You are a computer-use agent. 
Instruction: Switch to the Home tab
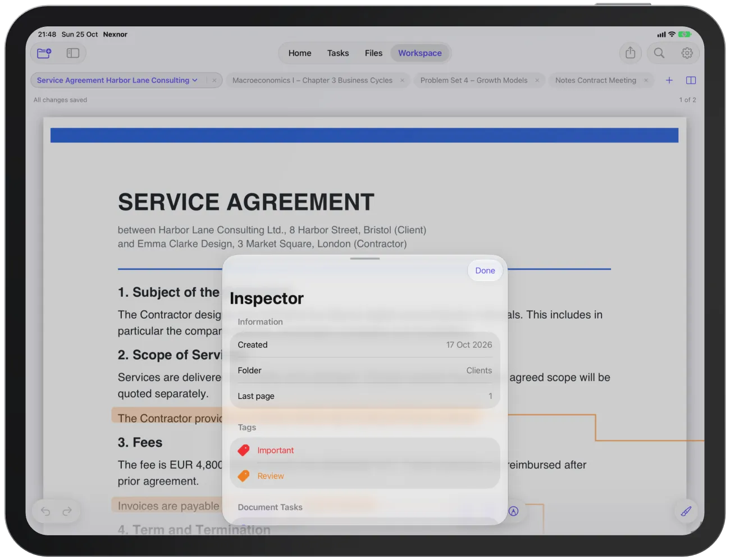(x=300, y=53)
